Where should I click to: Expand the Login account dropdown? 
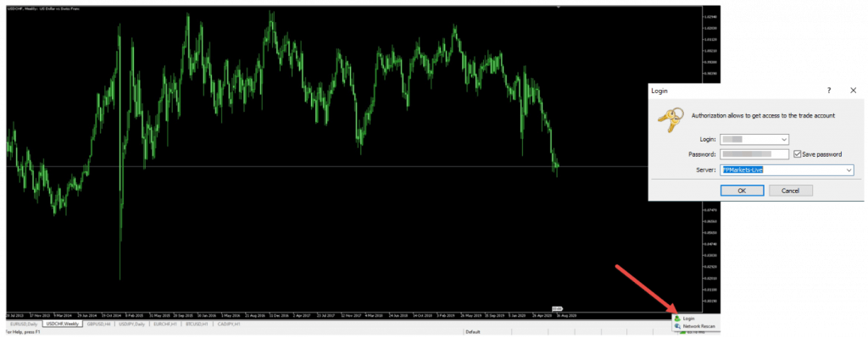(784, 140)
